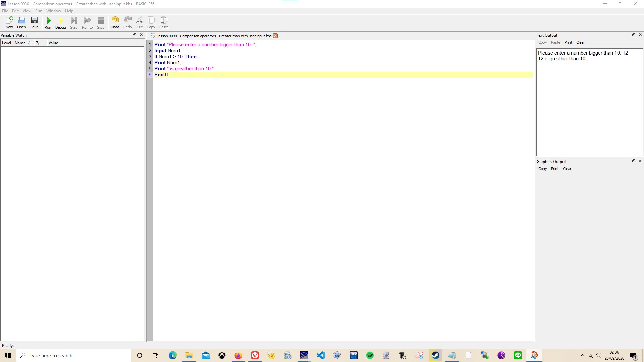Show hidden system tray icons
Image resolution: width=644 pixels, height=362 pixels.
point(582,355)
